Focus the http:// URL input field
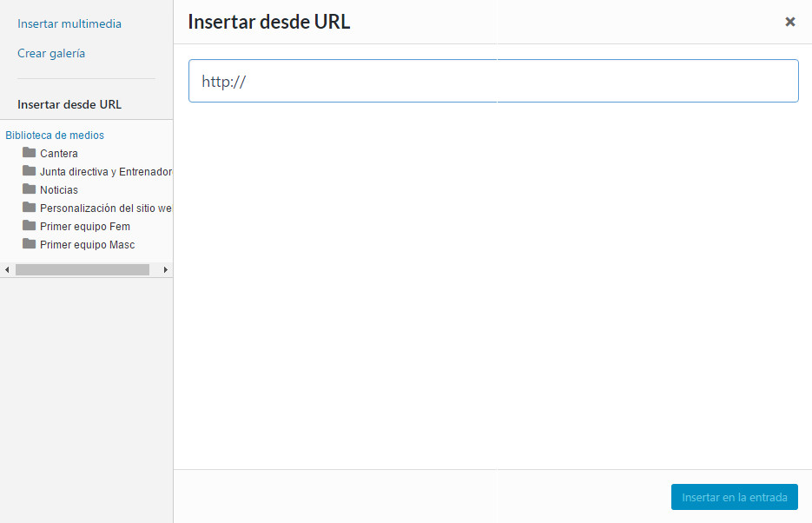This screenshot has width=812, height=523. point(493,82)
